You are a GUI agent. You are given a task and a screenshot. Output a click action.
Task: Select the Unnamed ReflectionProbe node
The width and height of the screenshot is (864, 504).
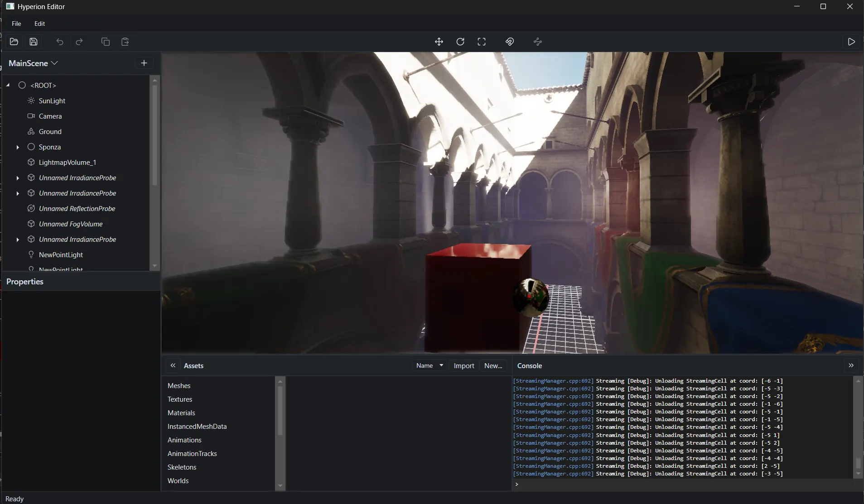point(76,208)
